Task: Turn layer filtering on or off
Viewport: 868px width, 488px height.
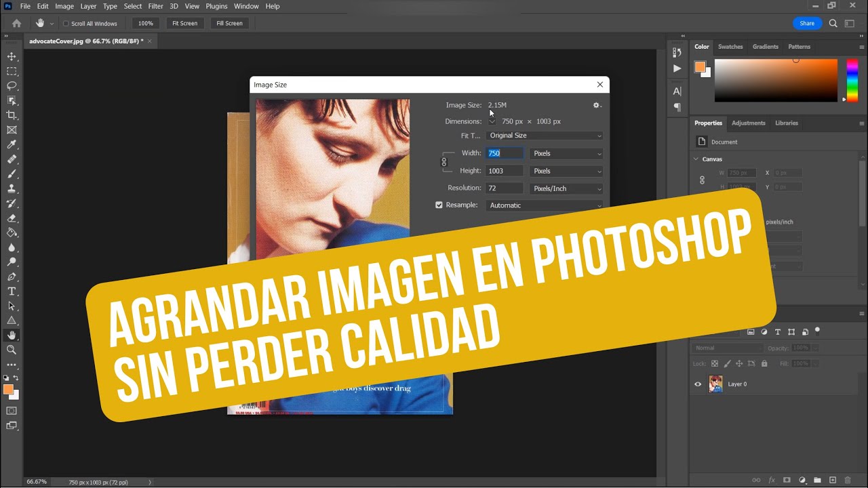Action: [817, 331]
